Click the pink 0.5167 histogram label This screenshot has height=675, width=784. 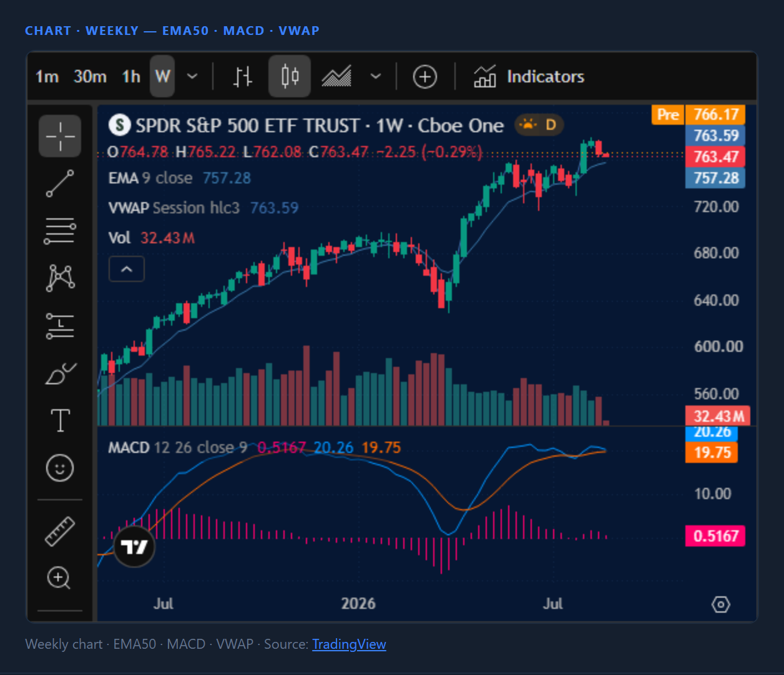pyautogui.click(x=715, y=536)
